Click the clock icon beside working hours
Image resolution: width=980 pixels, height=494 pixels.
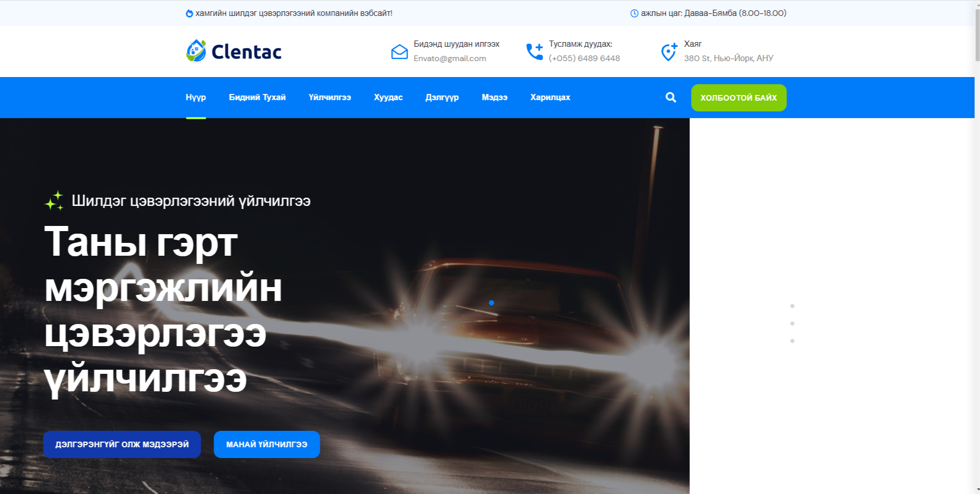[x=635, y=13]
